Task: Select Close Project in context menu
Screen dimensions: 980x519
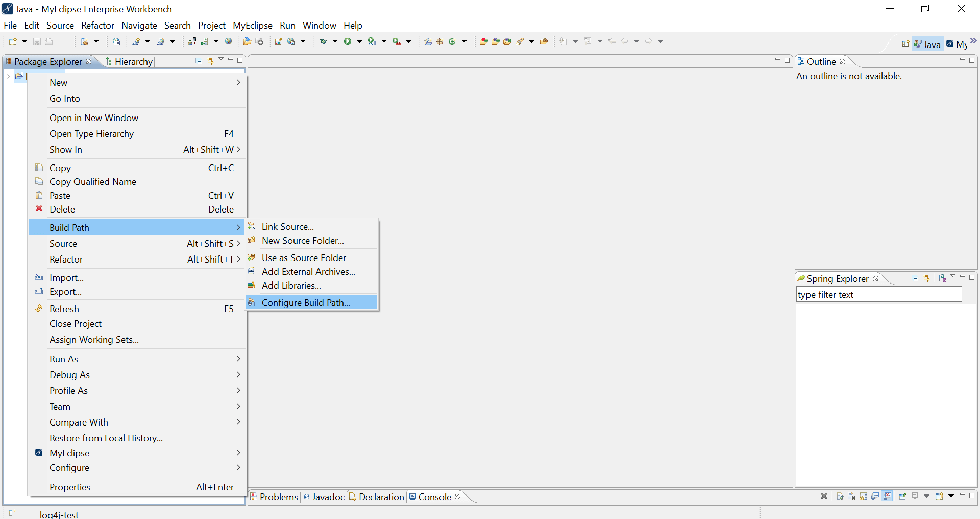Action: pyautogui.click(x=137, y=323)
